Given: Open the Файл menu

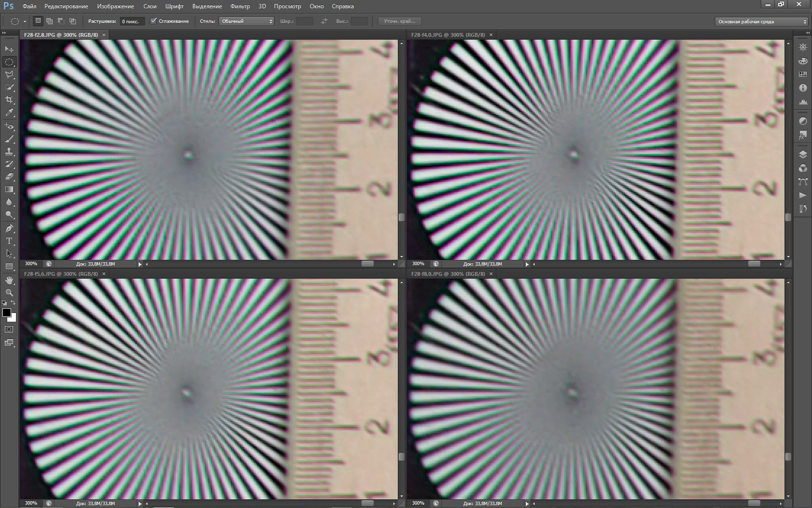Looking at the screenshot, I should point(29,6).
